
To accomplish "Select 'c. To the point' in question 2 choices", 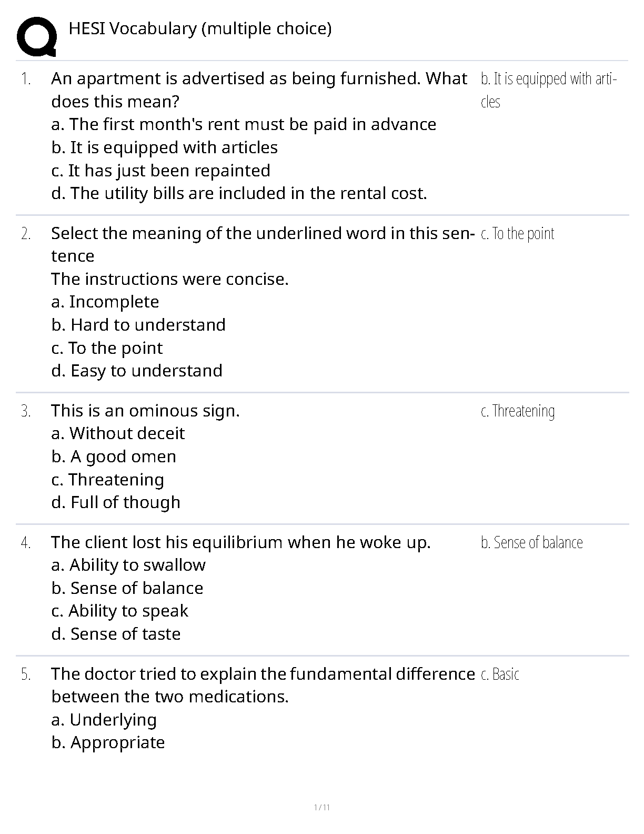I will pos(107,348).
